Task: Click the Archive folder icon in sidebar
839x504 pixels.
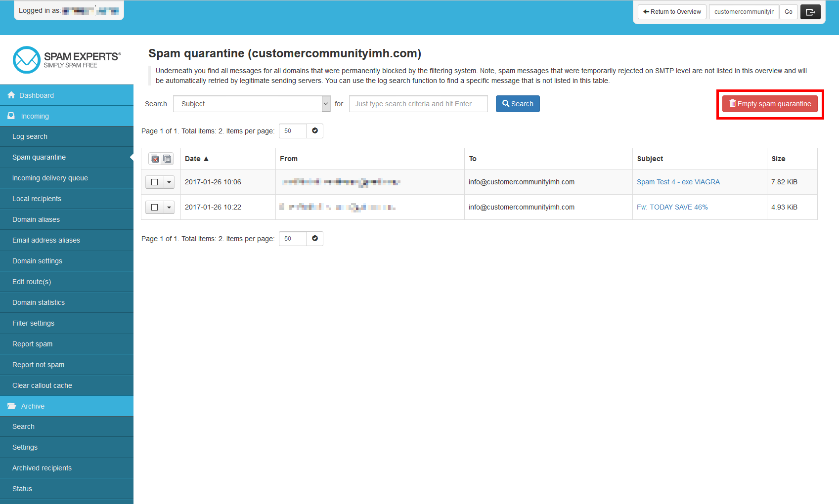Action: (x=12, y=406)
